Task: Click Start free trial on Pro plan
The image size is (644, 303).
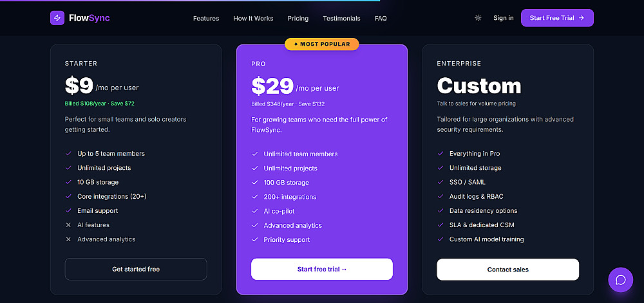Action: [322, 269]
